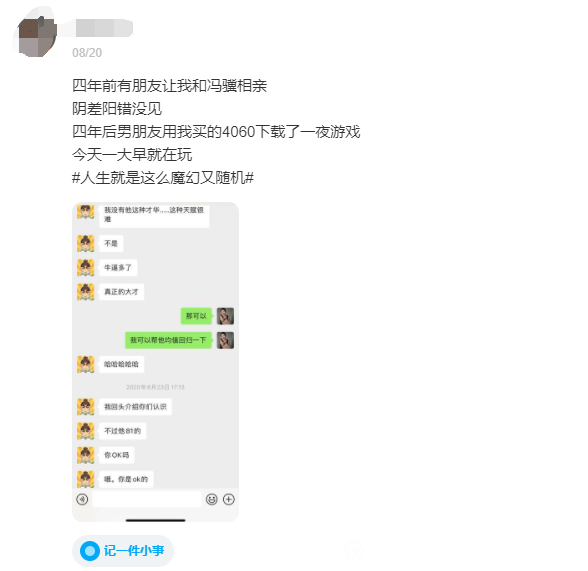Click the 08/20 post date

click(87, 52)
